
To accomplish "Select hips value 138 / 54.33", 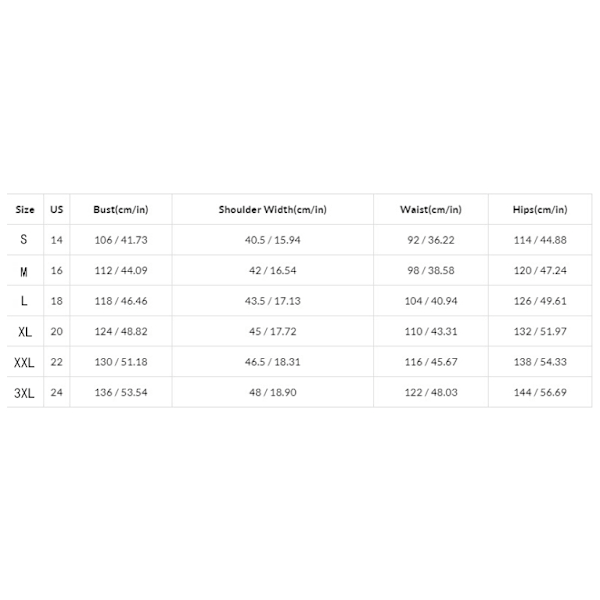I will (x=540, y=362).
